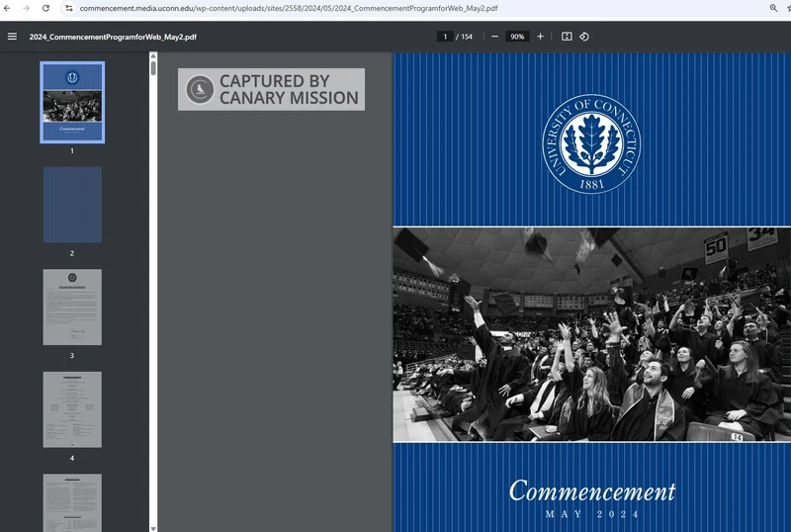Rotate the document counterclockwise

(x=584, y=37)
